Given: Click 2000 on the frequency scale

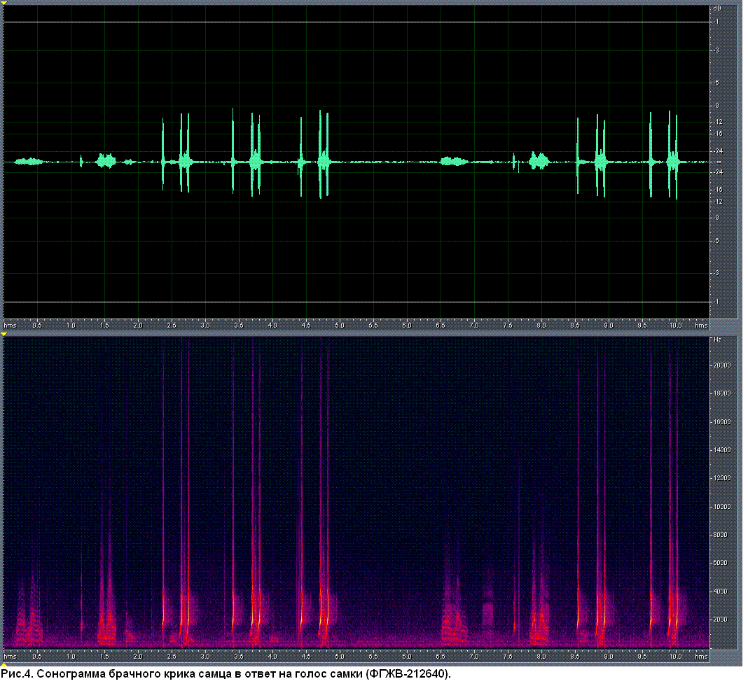Looking at the screenshot, I should [x=720, y=619].
